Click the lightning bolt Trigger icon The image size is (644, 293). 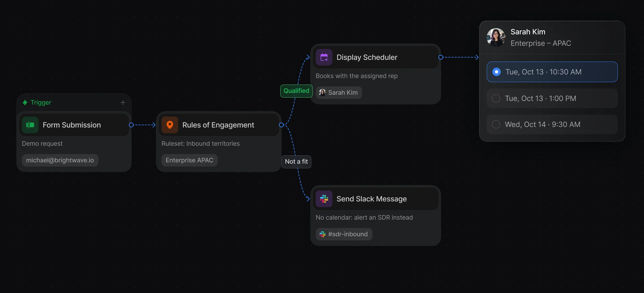(x=25, y=103)
